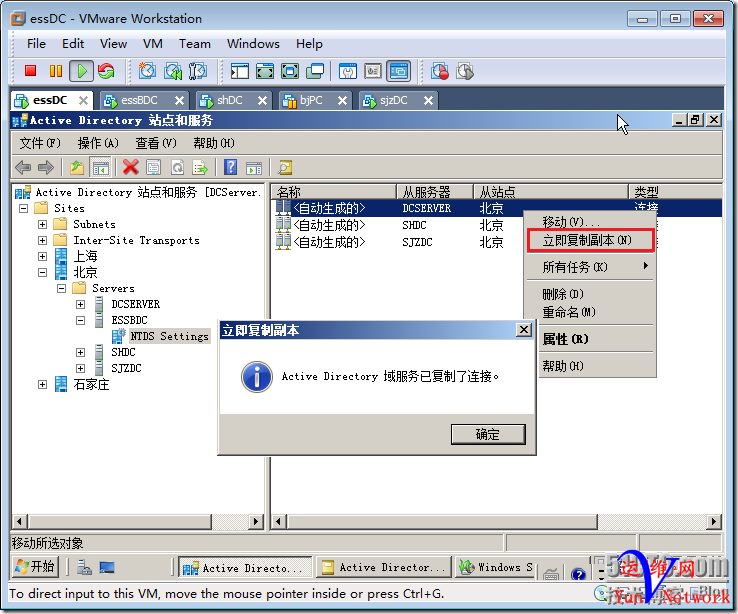Click the export list icon in MMC toolbar

pyautogui.click(x=200, y=167)
